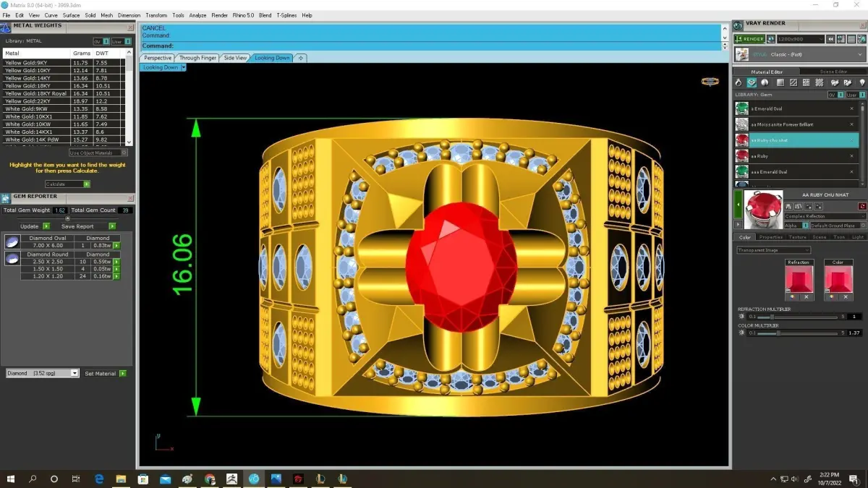This screenshot has height=488, width=868.
Task: Select the gem material category icon
Action: point(752,82)
